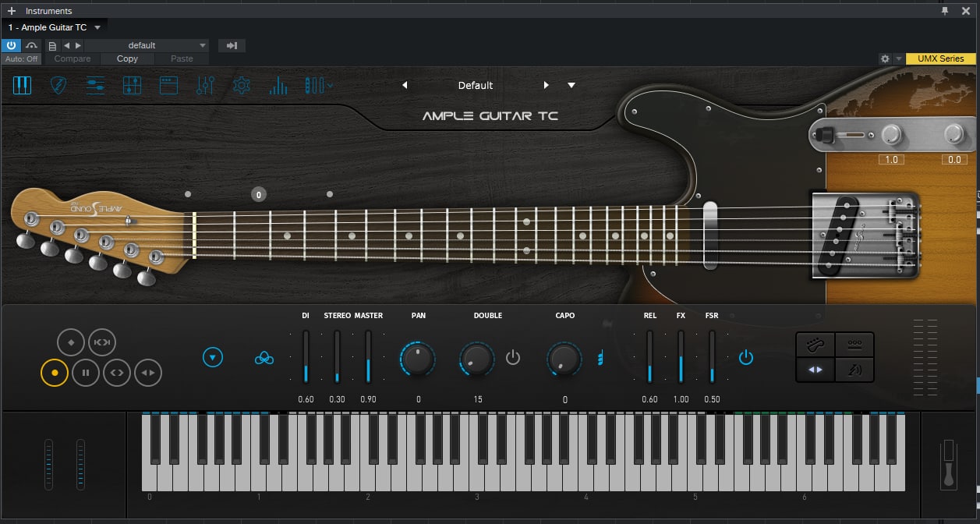Click the triple-knot logo icon near DI

[x=264, y=358]
